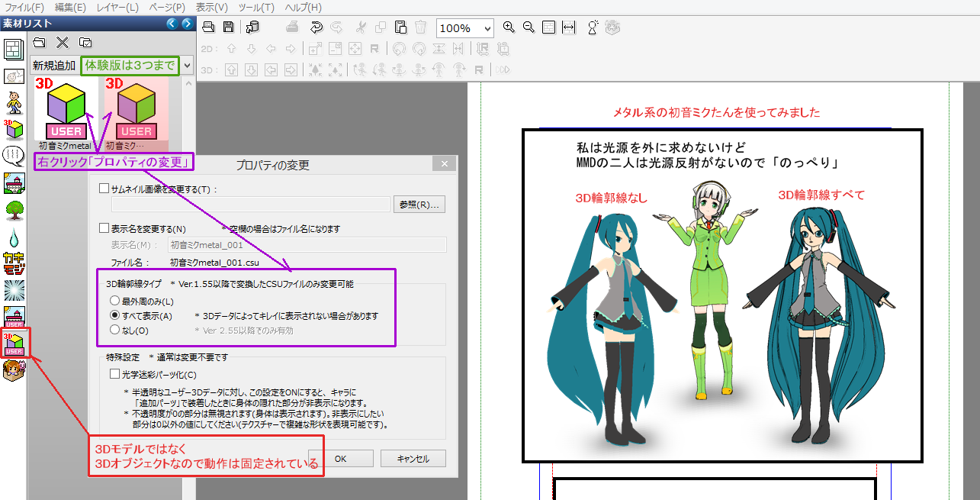Select the 最外周のみ outline radio button
This screenshot has width=980, height=500.
(115, 302)
